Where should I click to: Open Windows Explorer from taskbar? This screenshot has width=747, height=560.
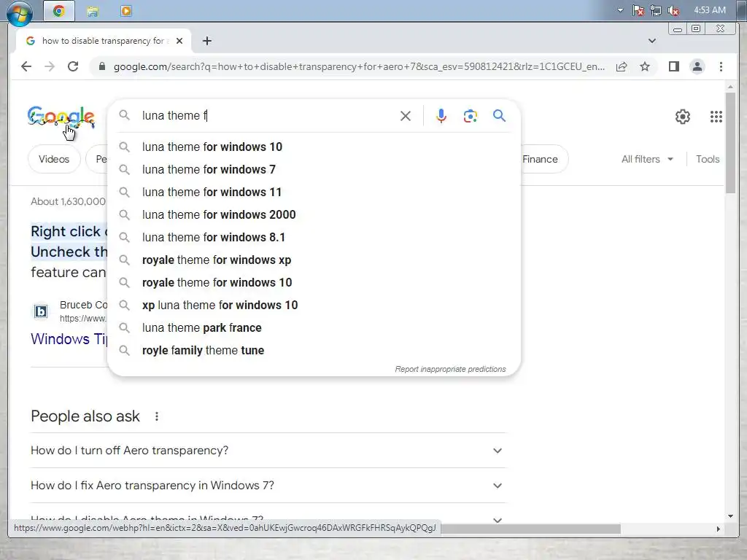[93, 11]
